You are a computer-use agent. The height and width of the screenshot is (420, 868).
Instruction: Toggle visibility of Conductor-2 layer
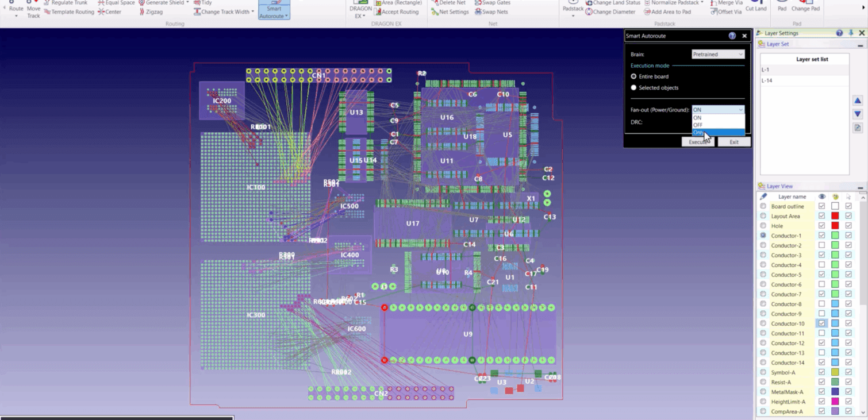click(x=822, y=245)
